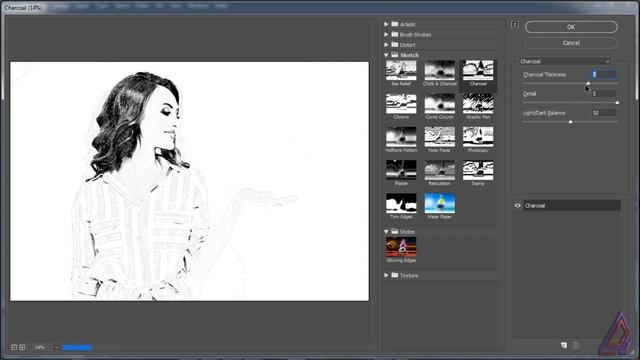Collapse the Sketch filter folder
The image size is (640, 360).
(386, 55)
